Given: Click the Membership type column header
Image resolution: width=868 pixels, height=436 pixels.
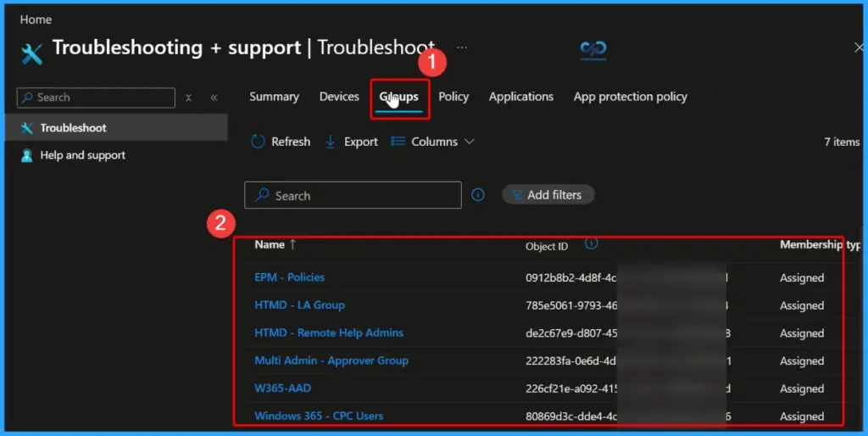Looking at the screenshot, I should (x=821, y=244).
